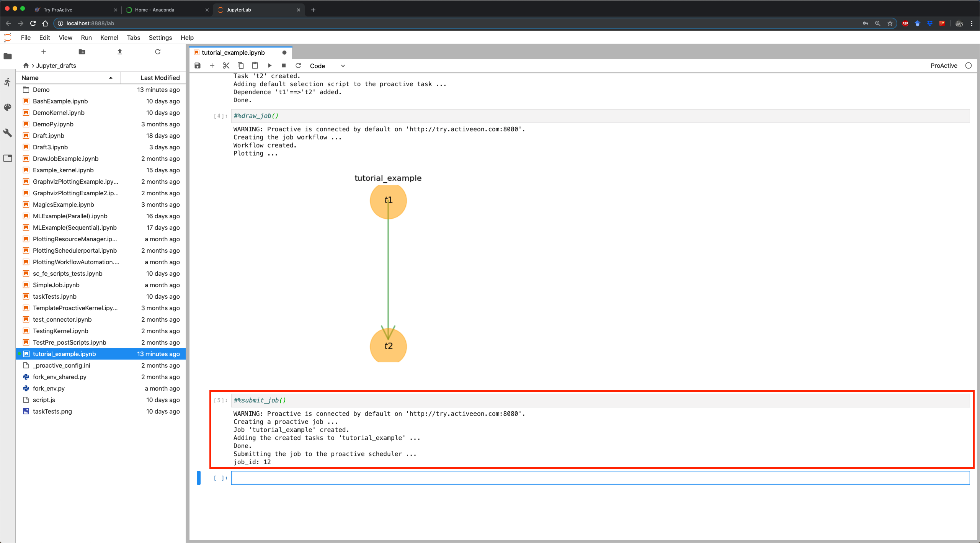The height and width of the screenshot is (543, 980).
Task: Create a new launcher with plus icon
Action: click(x=44, y=52)
